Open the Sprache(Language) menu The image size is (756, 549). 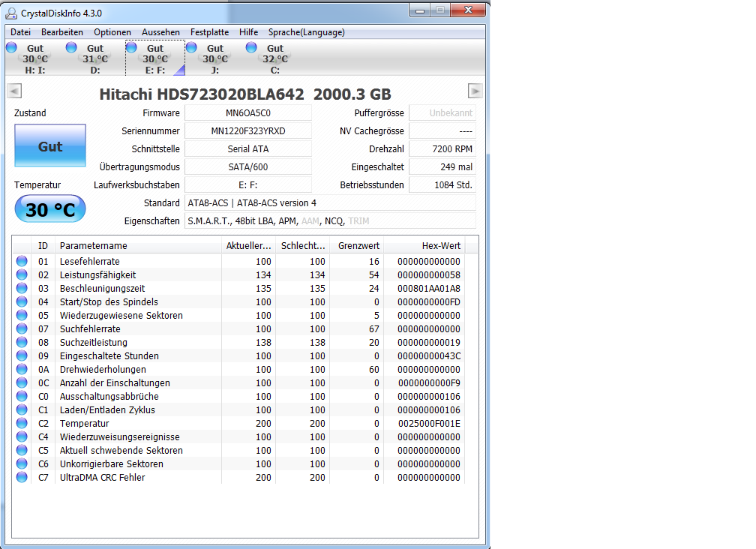click(x=307, y=32)
